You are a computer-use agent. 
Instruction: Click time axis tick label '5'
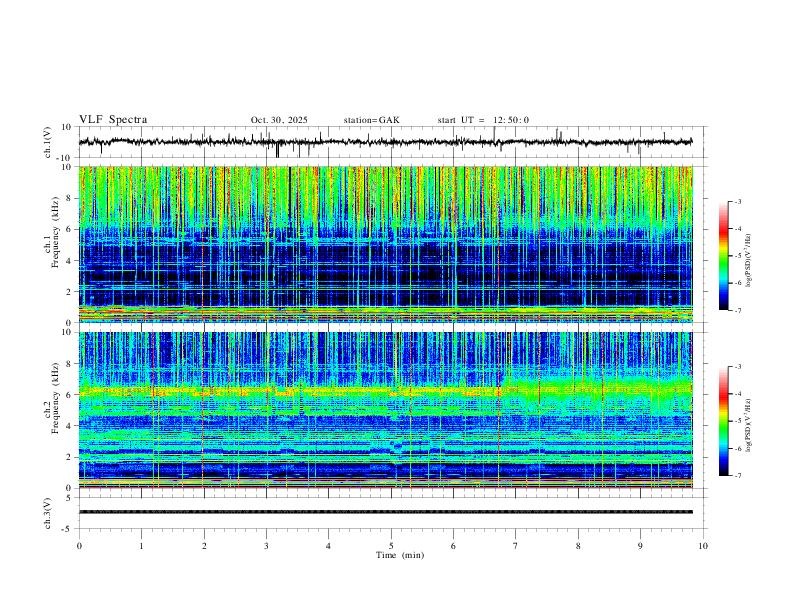(x=391, y=546)
